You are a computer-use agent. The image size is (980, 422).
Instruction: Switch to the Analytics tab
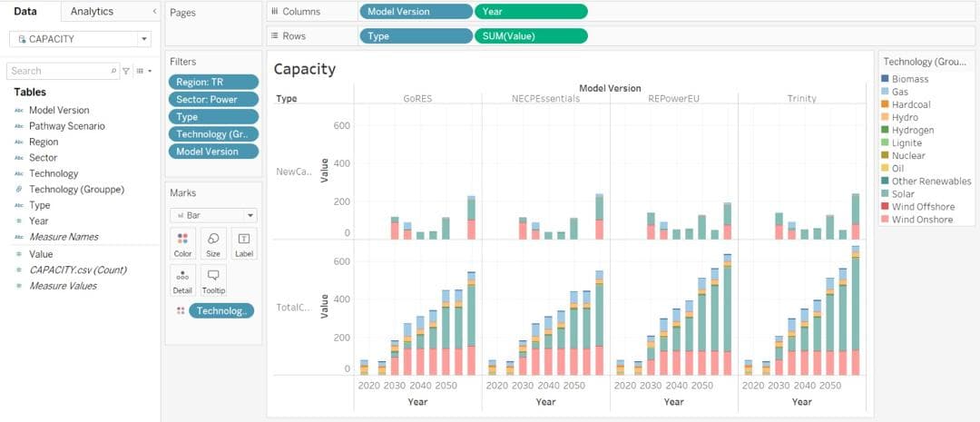92,11
